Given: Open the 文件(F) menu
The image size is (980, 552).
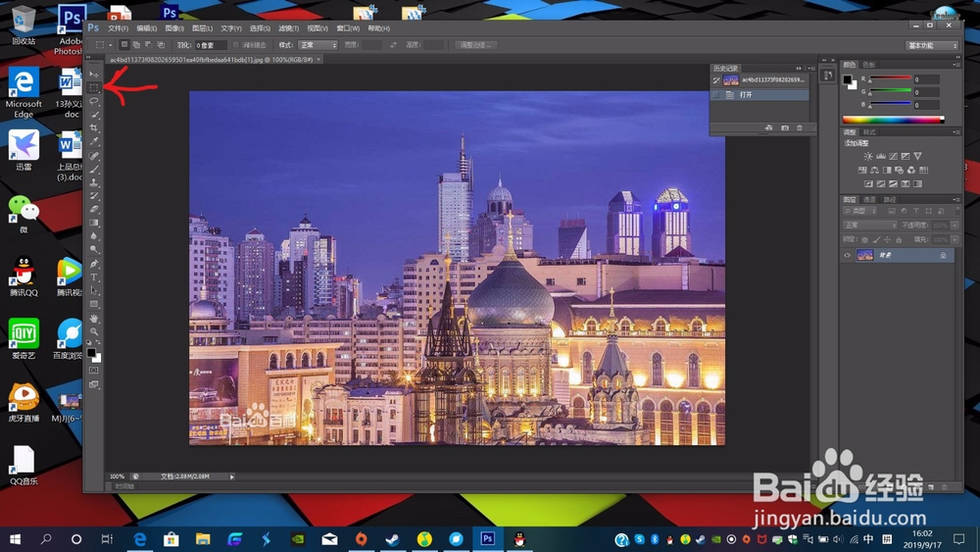Looking at the screenshot, I should (x=118, y=28).
